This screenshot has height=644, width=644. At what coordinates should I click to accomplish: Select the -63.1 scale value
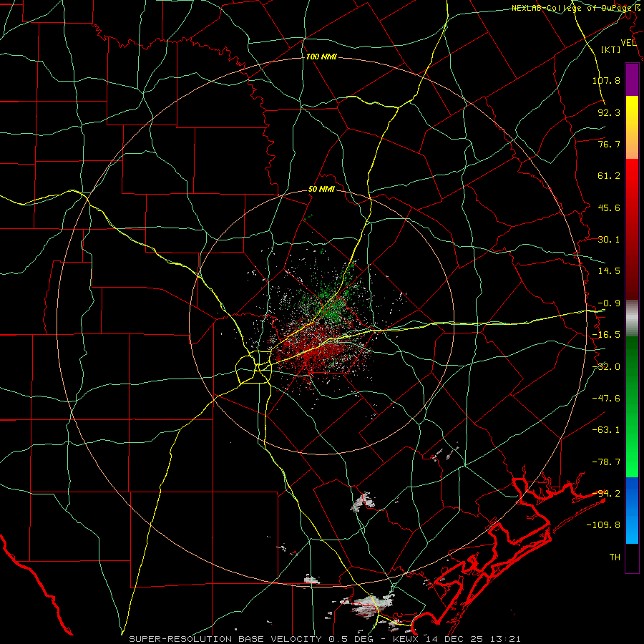[606, 430]
